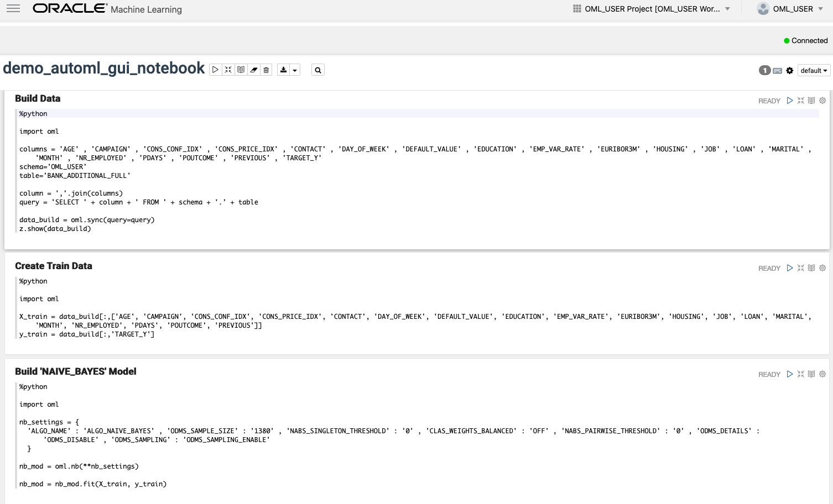Open notebook settings with the gear icon
The width and height of the screenshot is (833, 504).
[790, 70]
